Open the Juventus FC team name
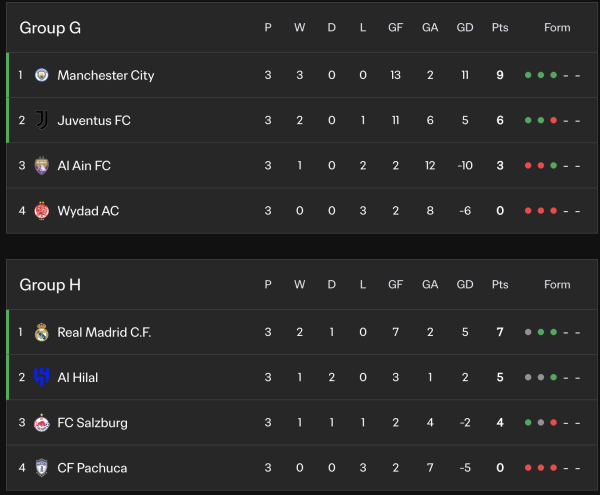Image resolution: width=600 pixels, height=495 pixels. [x=94, y=120]
